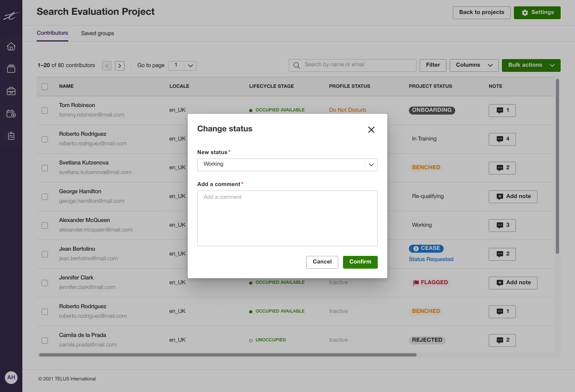Open the Bulk actions dropdown
575x392 pixels.
(x=531, y=65)
